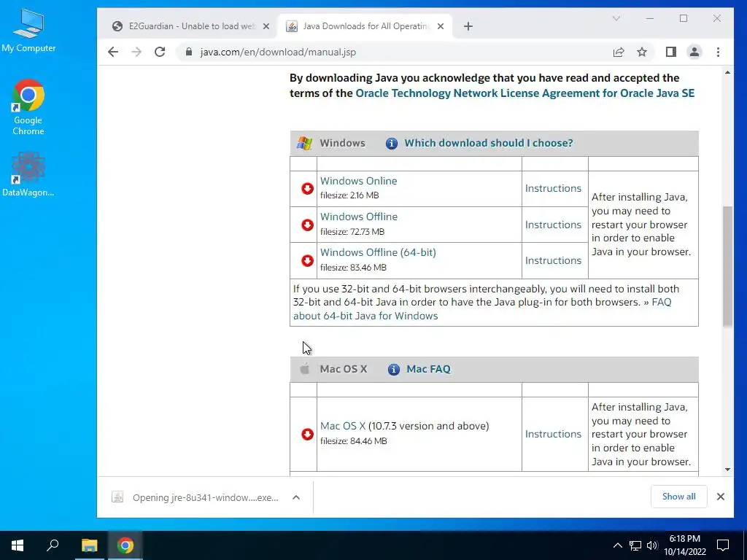Click the 'filesize: 84.46 MB' text

[x=354, y=441]
